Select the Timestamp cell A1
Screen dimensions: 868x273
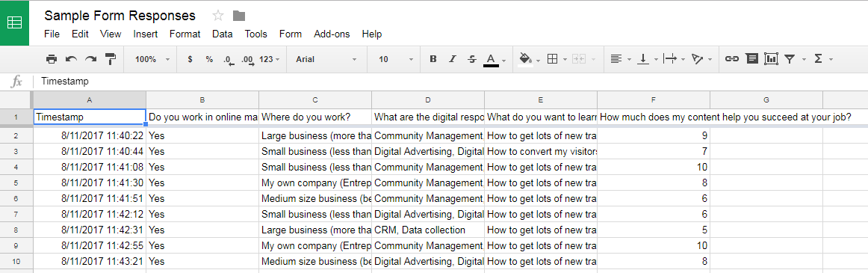click(x=90, y=117)
